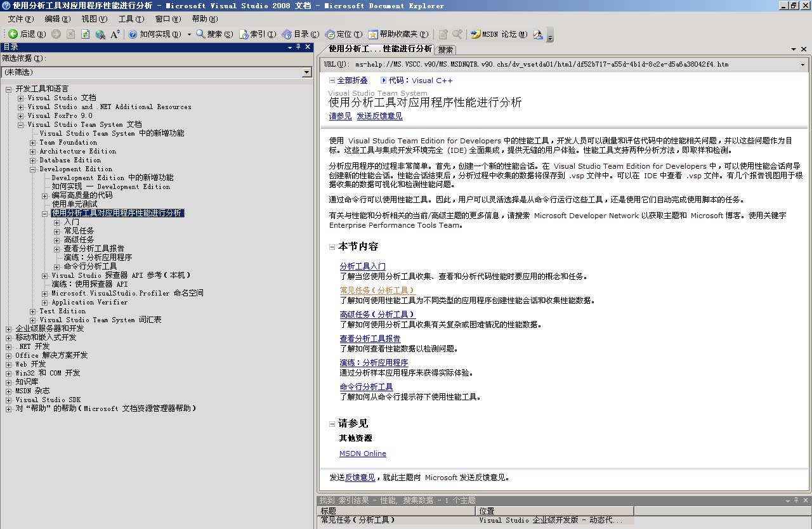
Task: Open the 筛选依据 filter combo box
Action: tap(156, 72)
